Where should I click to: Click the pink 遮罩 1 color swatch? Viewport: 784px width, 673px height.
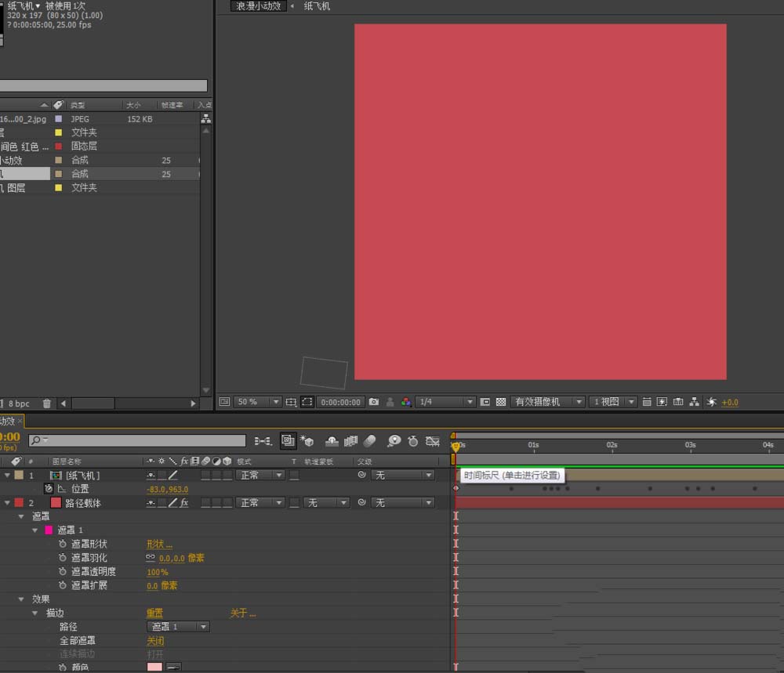point(49,530)
